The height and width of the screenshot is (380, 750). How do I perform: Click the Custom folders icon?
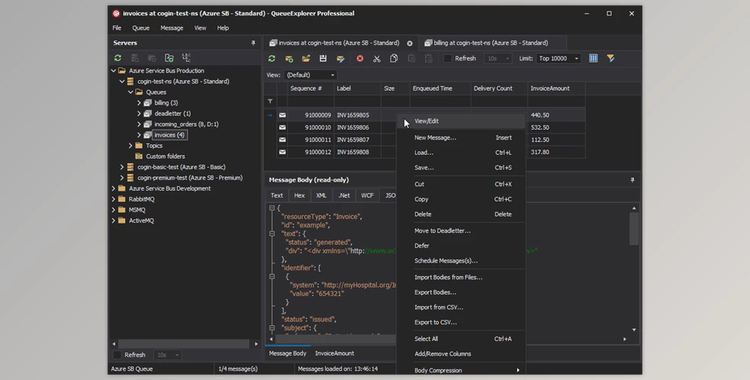point(139,156)
